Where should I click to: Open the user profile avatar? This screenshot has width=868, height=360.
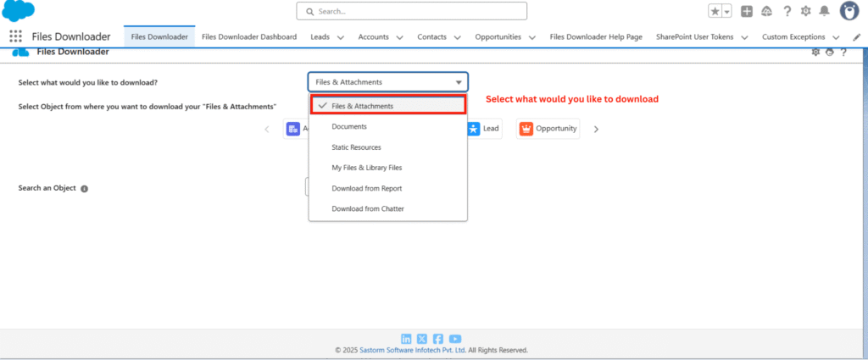point(849,10)
